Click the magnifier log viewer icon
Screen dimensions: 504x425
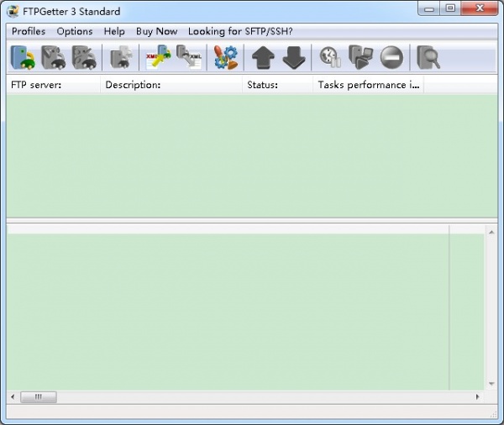[428, 57]
